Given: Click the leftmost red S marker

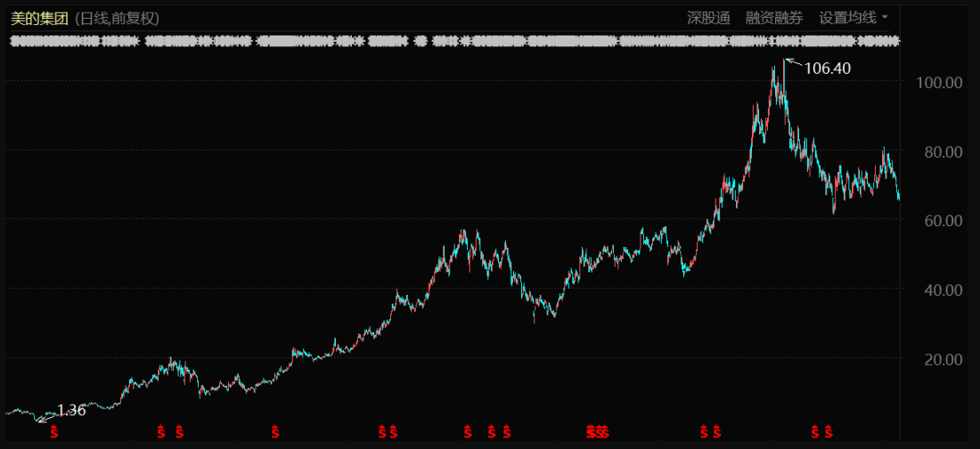Looking at the screenshot, I should [53, 432].
